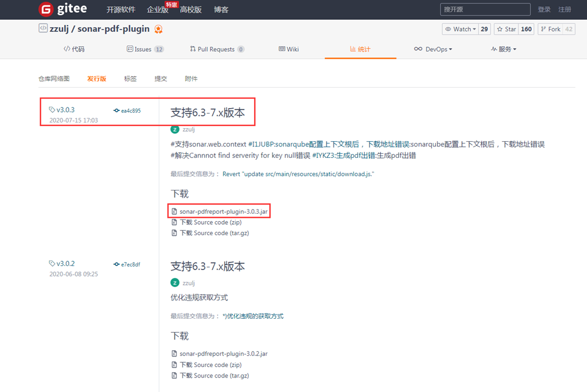The image size is (587, 392).
Task: Open the 开源软件 menu item
Action: pos(121,10)
